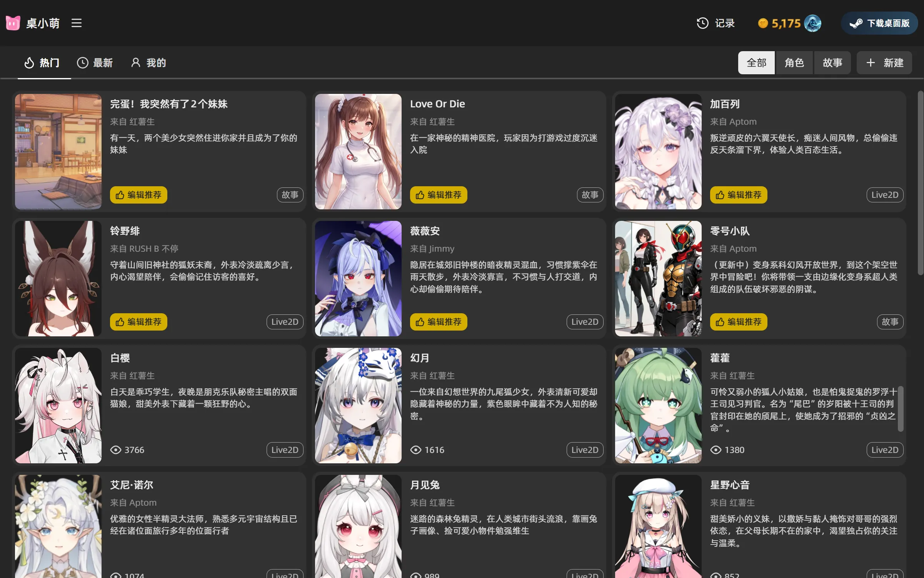Viewport: 924px width, 578px height.
Task: Open the Love Or Die nurse thumbnail
Action: point(358,152)
